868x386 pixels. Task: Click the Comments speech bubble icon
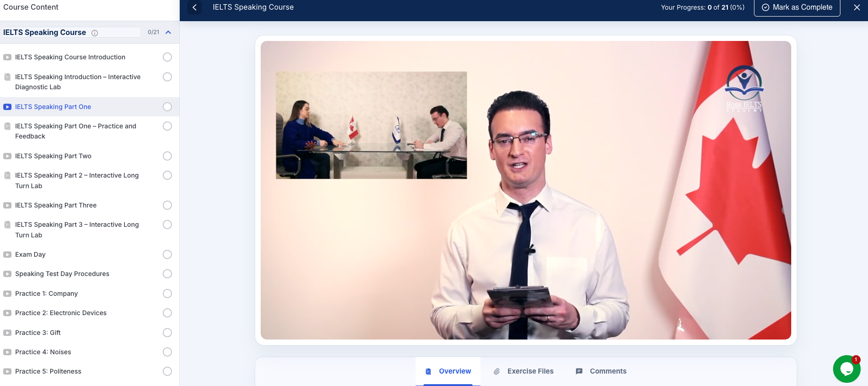[579, 371]
